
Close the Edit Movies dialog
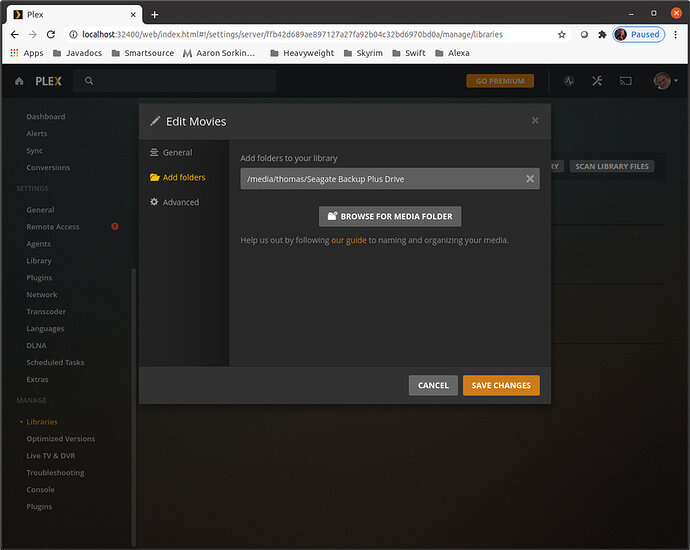(x=535, y=121)
